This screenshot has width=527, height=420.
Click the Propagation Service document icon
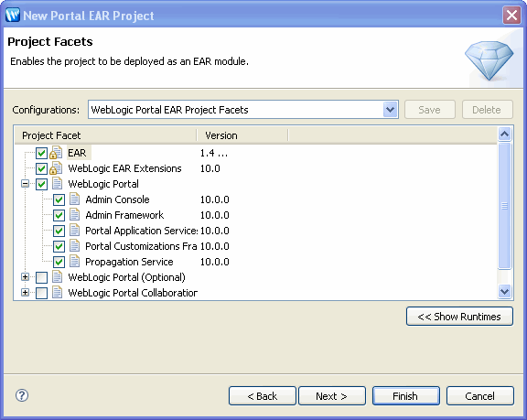click(x=75, y=262)
